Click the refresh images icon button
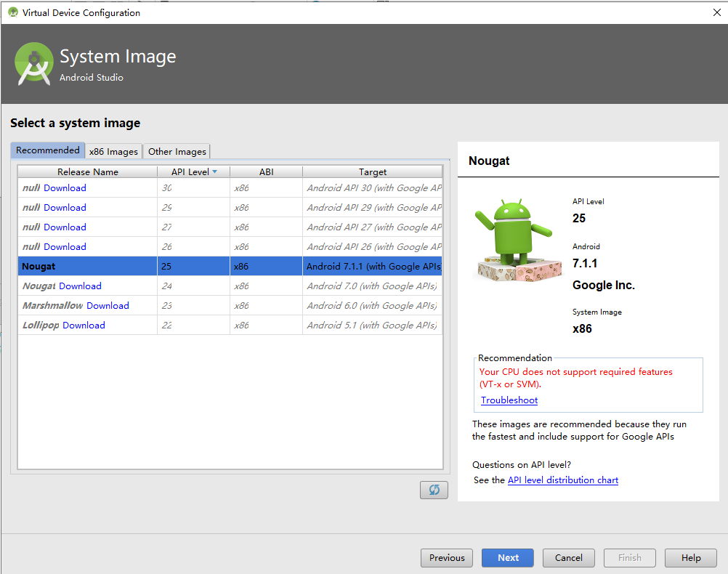Viewport: 728px width, 574px height. point(434,490)
